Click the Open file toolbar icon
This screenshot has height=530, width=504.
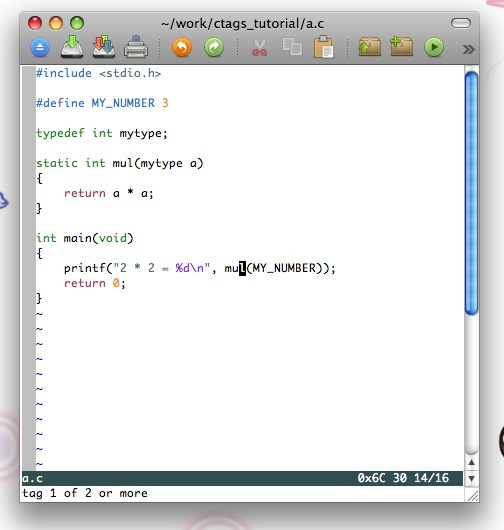tap(40, 47)
